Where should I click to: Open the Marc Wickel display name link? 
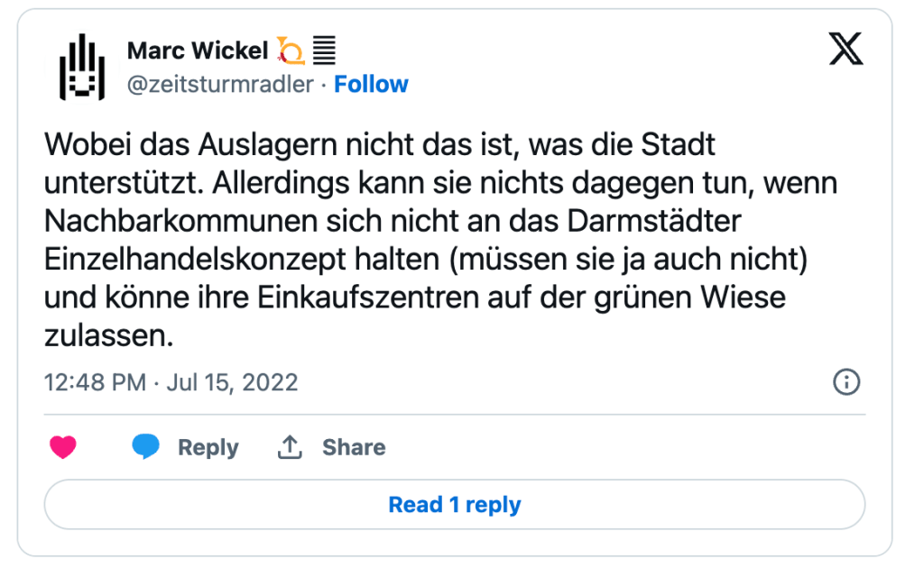198,50
